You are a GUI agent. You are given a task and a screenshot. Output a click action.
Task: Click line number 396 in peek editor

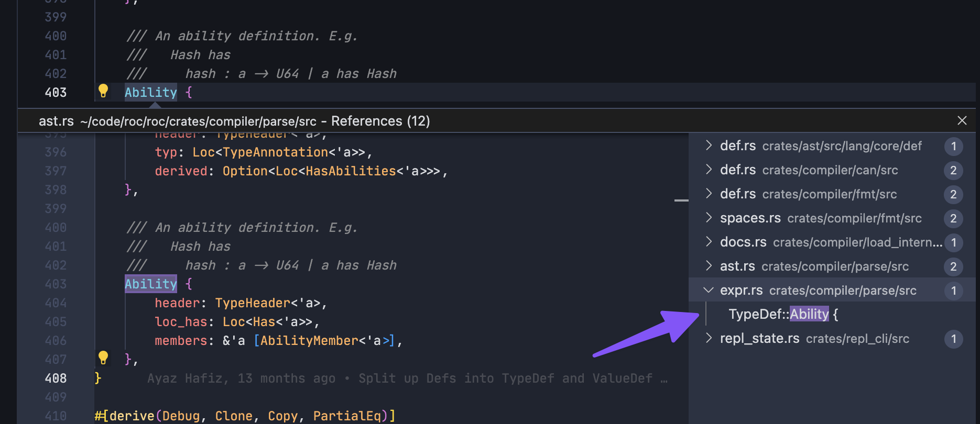coord(56,152)
